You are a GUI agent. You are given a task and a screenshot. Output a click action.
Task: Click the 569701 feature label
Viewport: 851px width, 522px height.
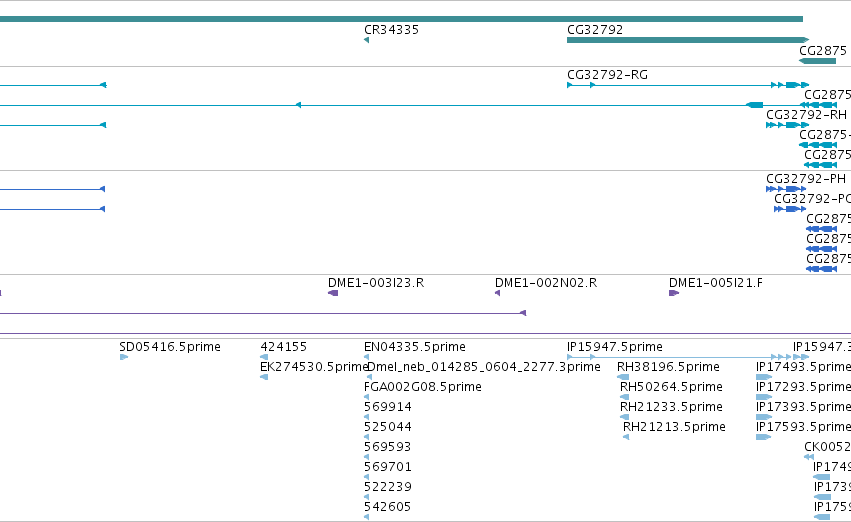point(388,468)
